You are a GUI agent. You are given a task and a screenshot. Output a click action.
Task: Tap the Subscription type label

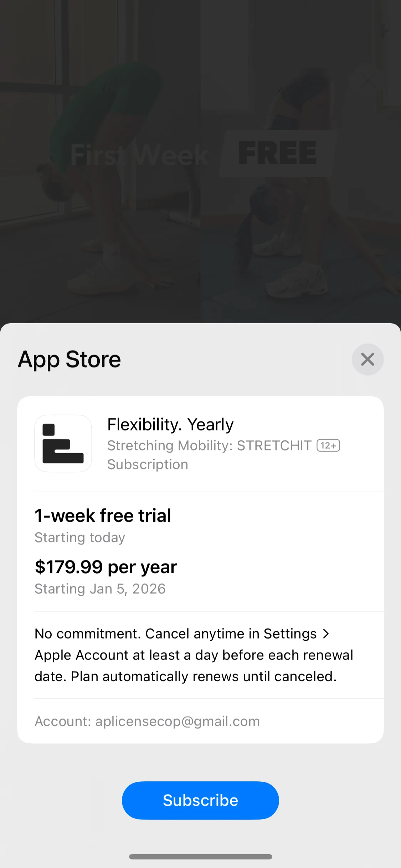148,464
